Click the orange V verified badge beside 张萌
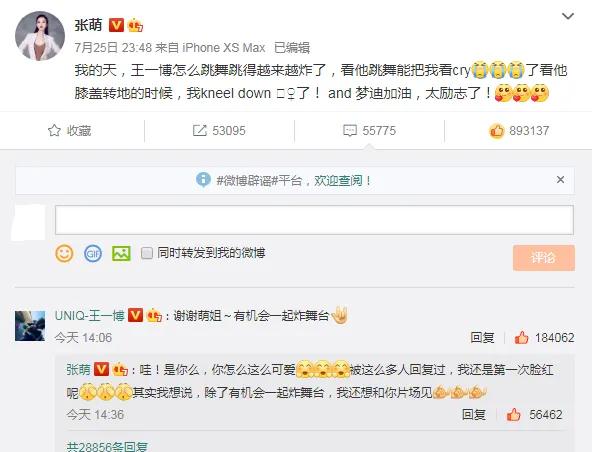Image resolution: width=592 pixels, height=452 pixels. [116, 25]
